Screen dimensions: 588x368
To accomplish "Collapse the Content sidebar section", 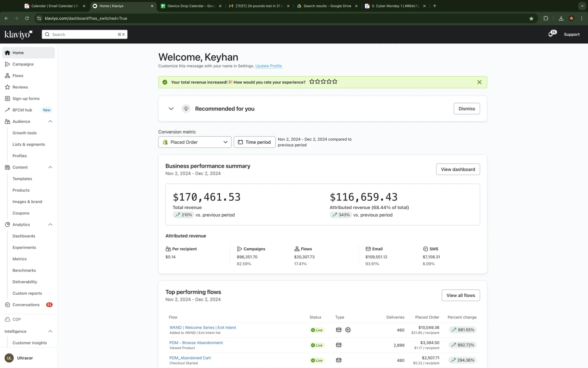I will pos(50,167).
